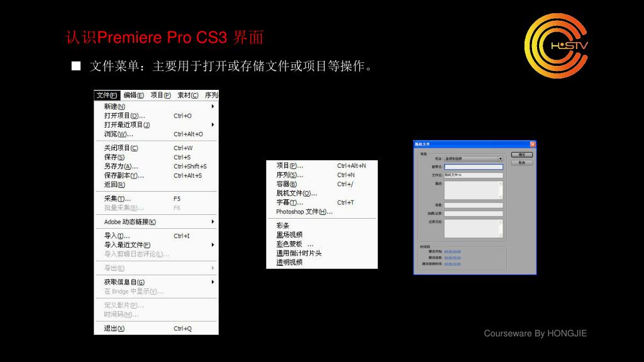Open the 项目(P) menu in the menu bar

coord(160,96)
